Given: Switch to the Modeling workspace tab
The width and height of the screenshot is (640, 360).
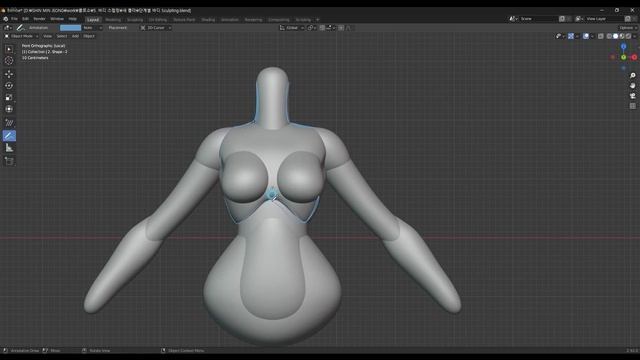Looking at the screenshot, I should (113, 20).
